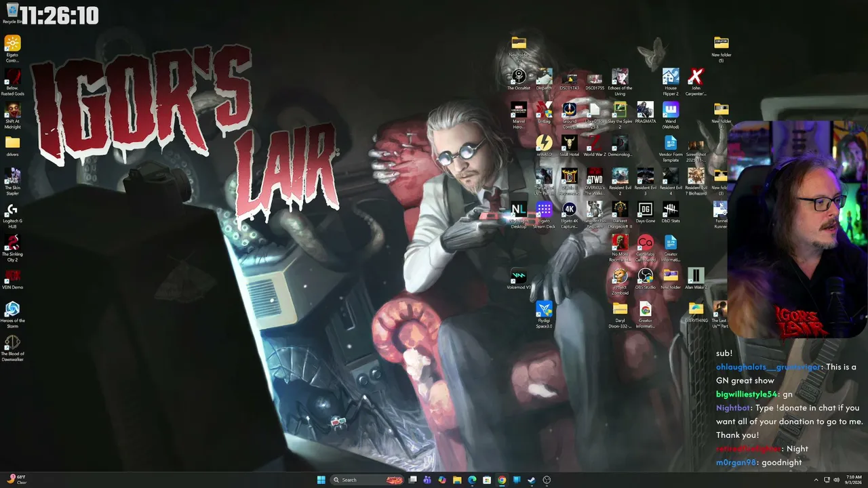
Task: Open the volume control in tray
Action: pyautogui.click(x=837, y=480)
